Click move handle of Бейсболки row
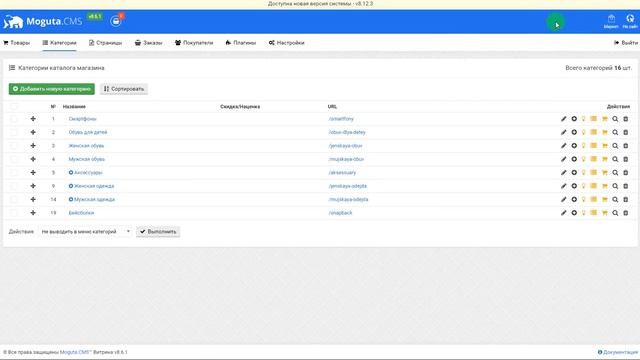Viewport: 640px width, 360px height. click(x=33, y=213)
